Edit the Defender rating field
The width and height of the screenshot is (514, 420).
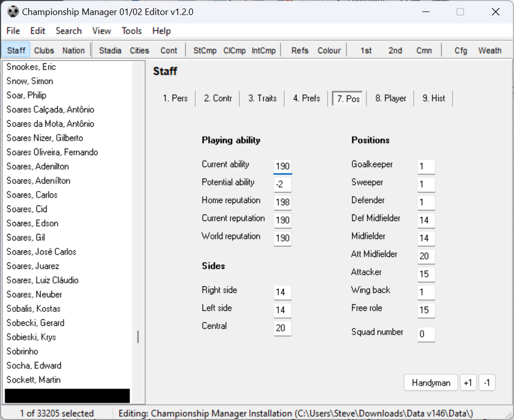pyautogui.click(x=426, y=202)
